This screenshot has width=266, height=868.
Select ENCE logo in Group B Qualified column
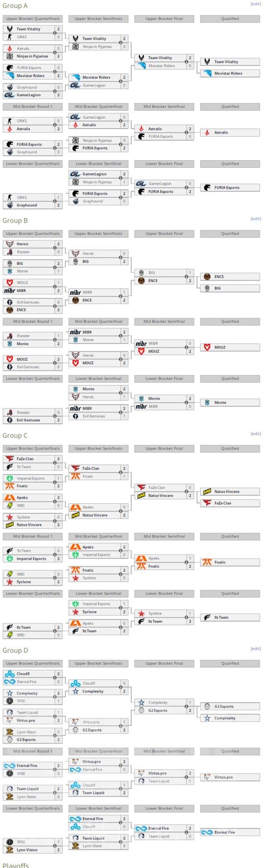click(x=207, y=276)
